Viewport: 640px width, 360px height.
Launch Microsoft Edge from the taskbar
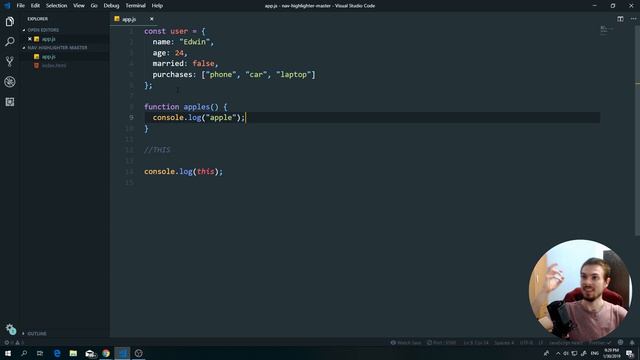coord(57,353)
